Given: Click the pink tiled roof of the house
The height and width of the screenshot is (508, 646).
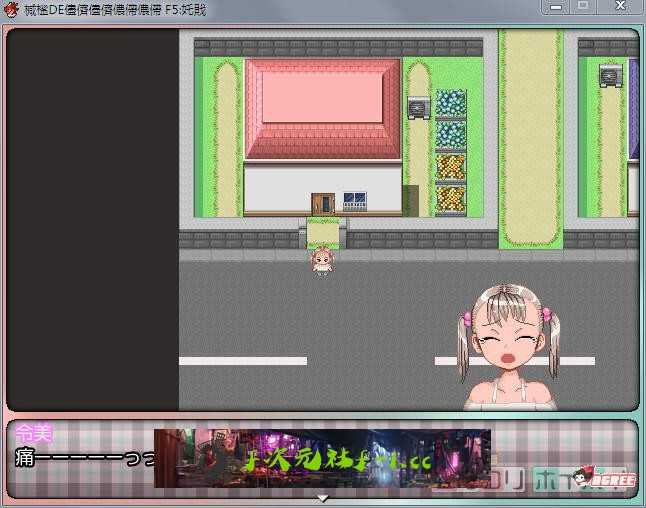Looking at the screenshot, I should pos(323,108).
